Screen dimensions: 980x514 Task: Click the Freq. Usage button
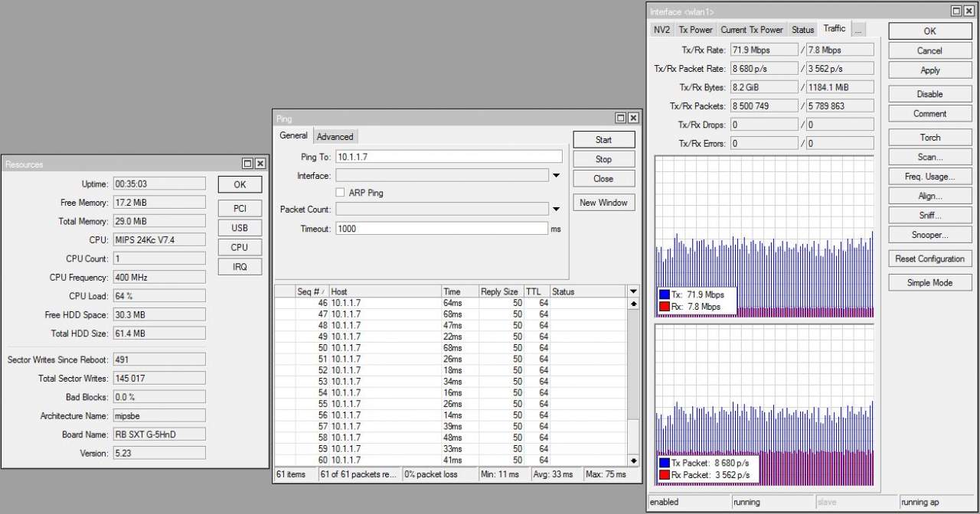pyautogui.click(x=929, y=177)
